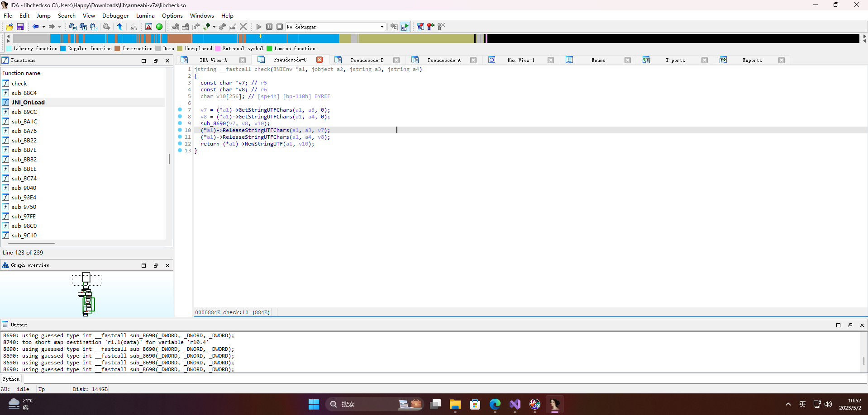Close the IDA View-A tab
This screenshot has width=868, height=415.
point(243,60)
